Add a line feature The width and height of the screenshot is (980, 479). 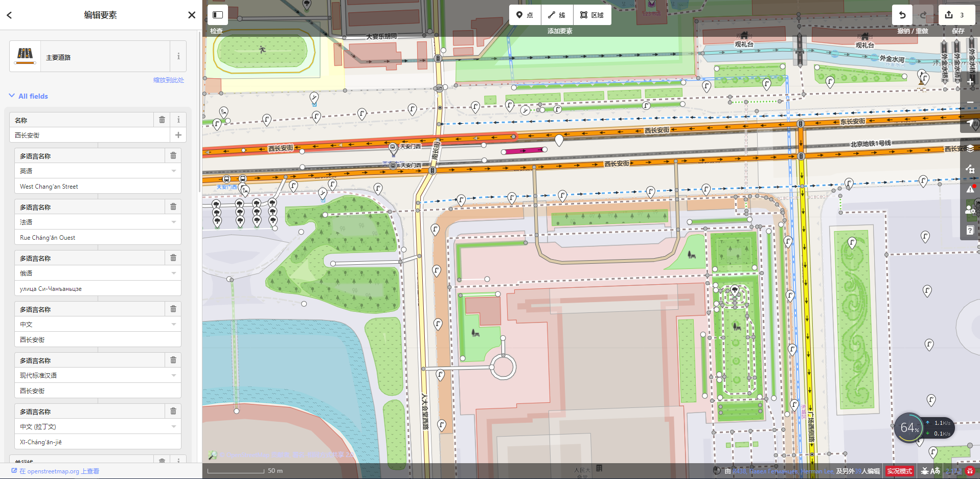(557, 15)
